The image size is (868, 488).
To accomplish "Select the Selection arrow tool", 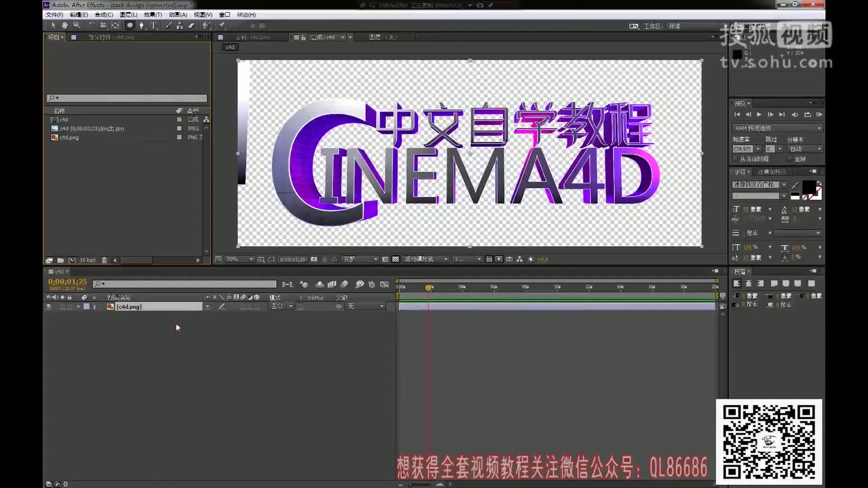I will pos(53,26).
